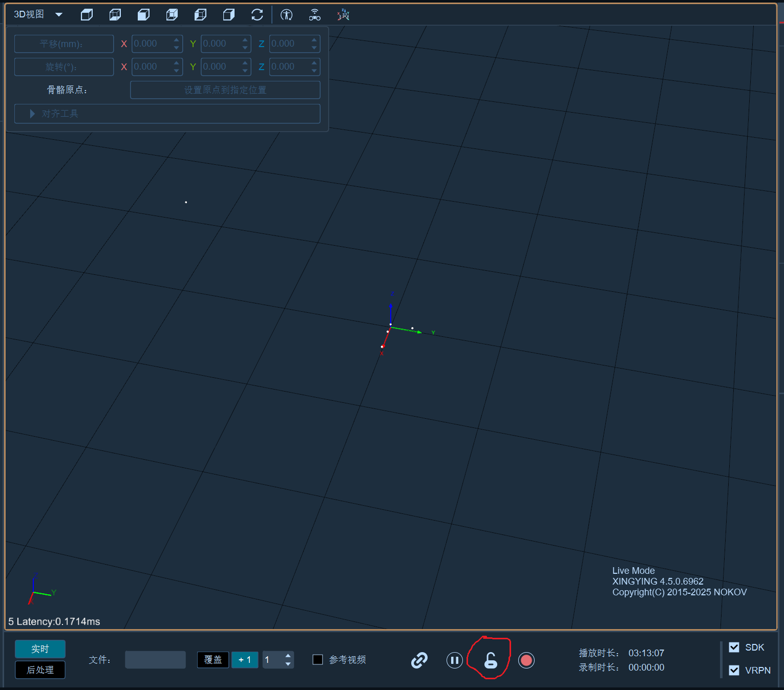Increase the 旋转 X value with up arrow
Screen dimensions: 784x690
[x=177, y=62]
